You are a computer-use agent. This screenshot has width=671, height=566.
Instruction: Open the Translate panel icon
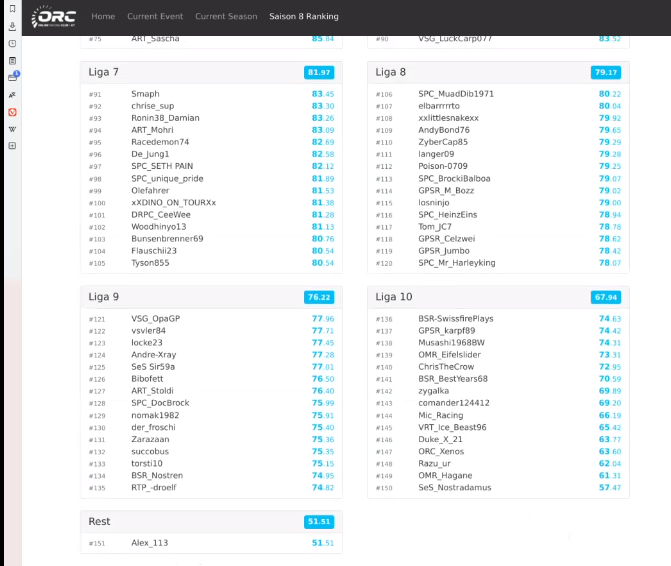tap(11, 95)
